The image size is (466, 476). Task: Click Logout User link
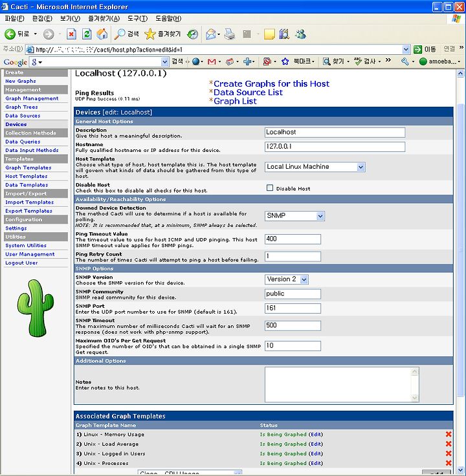(21, 263)
